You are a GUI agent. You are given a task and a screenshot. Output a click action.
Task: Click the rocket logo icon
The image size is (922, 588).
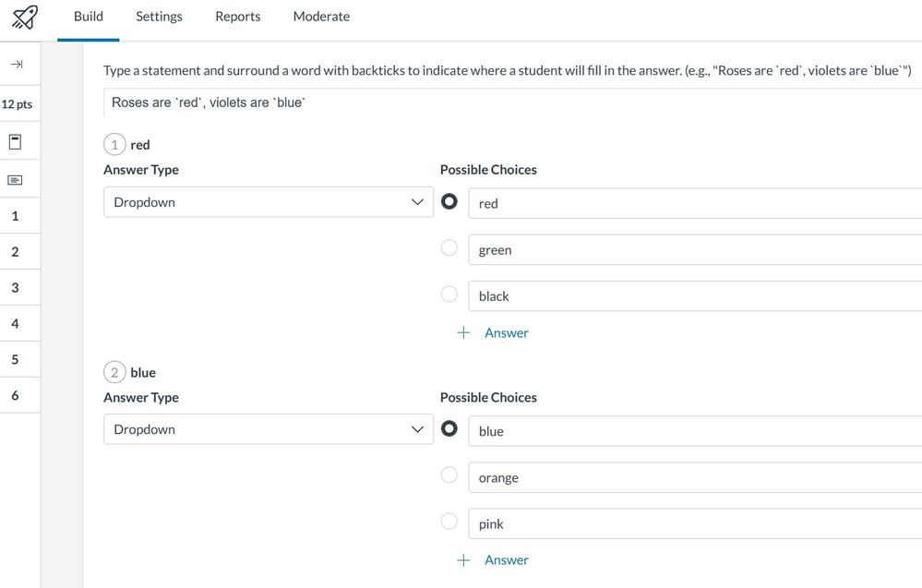[x=25, y=17]
